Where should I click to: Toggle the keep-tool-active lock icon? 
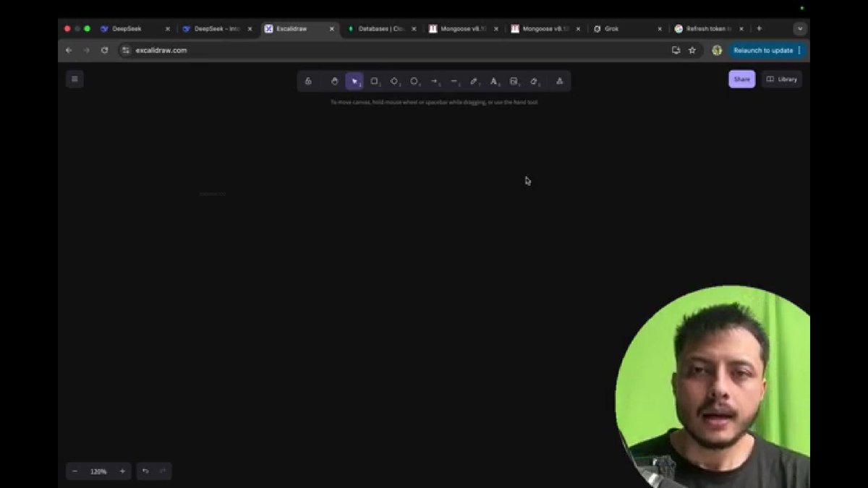[x=308, y=81]
